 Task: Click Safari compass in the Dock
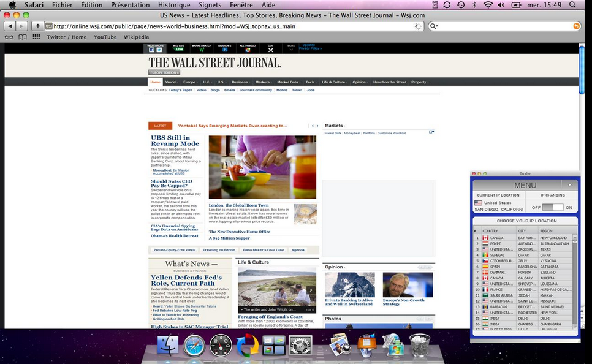pyautogui.click(x=194, y=345)
